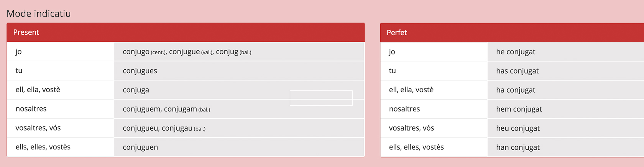The image size is (644, 167).
Task: Click the word conjuguem
Action: click(x=141, y=109)
